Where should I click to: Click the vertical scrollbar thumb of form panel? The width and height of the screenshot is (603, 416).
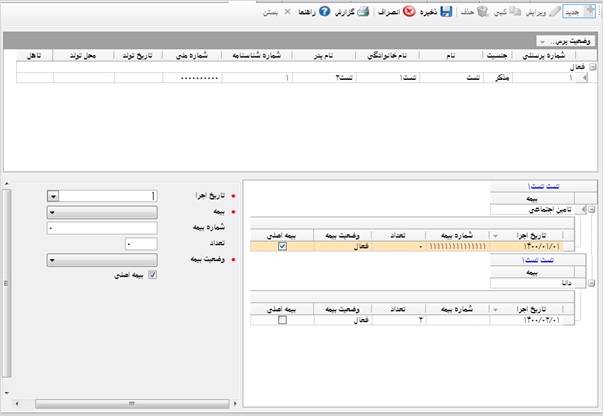pos(6,283)
